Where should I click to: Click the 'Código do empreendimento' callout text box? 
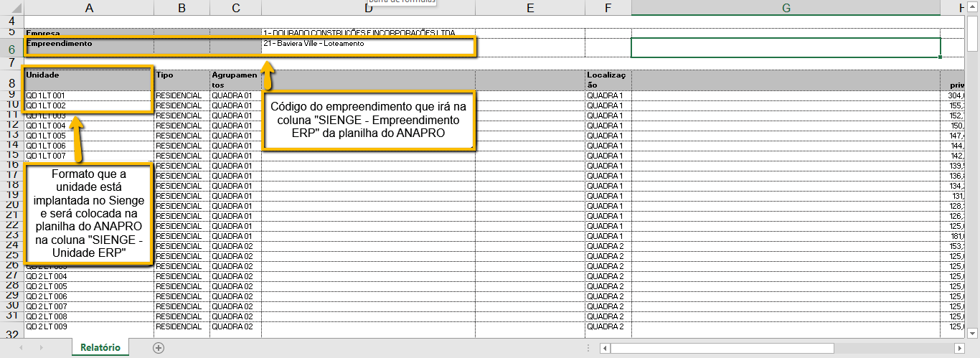(369, 120)
